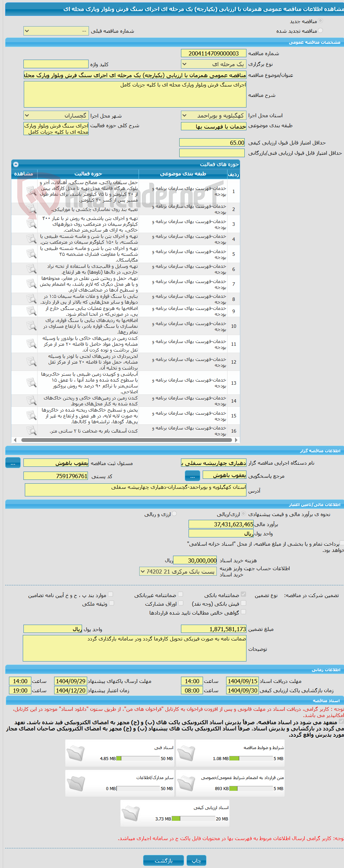Click ellipsis button beside مسئول ثبت مناقصه

[x=13, y=463]
